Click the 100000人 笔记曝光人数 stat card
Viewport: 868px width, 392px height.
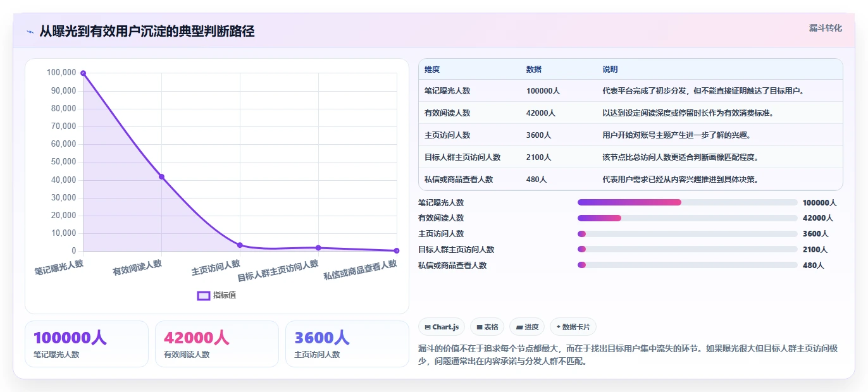87,344
